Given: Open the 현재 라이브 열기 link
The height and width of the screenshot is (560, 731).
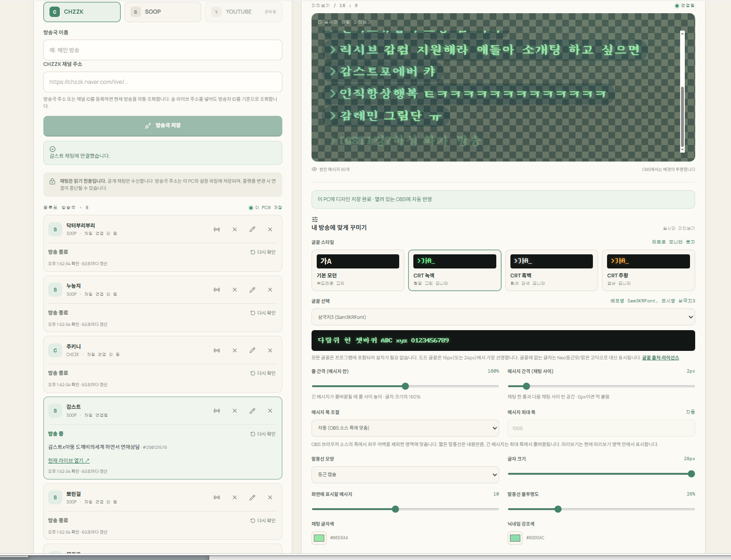Looking at the screenshot, I should 69,461.
